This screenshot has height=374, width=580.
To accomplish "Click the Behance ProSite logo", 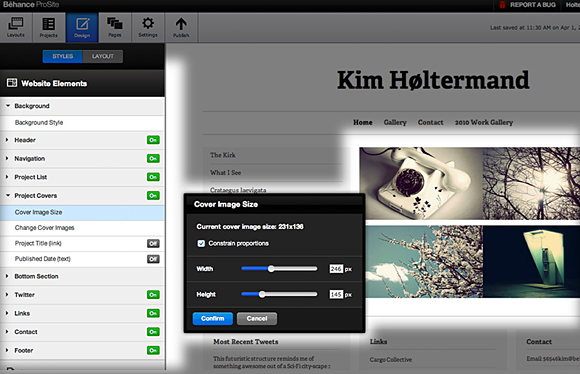I will click(x=31, y=5).
